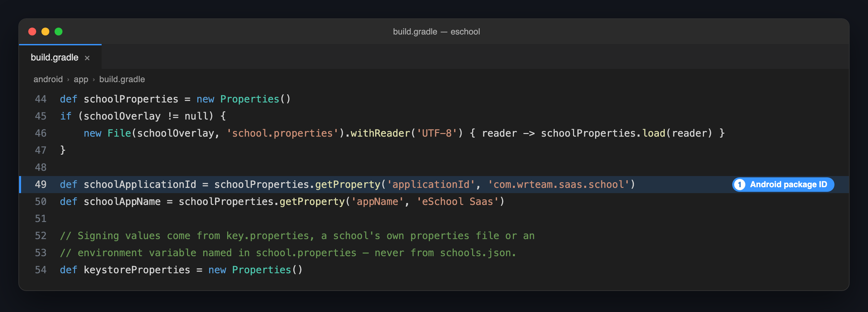Open the android breadcrumb segment
868x312 pixels.
pyautogui.click(x=48, y=79)
